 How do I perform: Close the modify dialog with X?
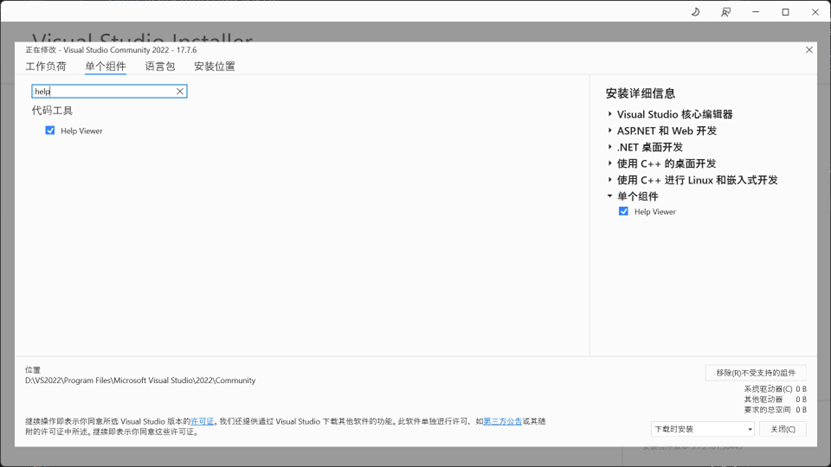(809, 50)
